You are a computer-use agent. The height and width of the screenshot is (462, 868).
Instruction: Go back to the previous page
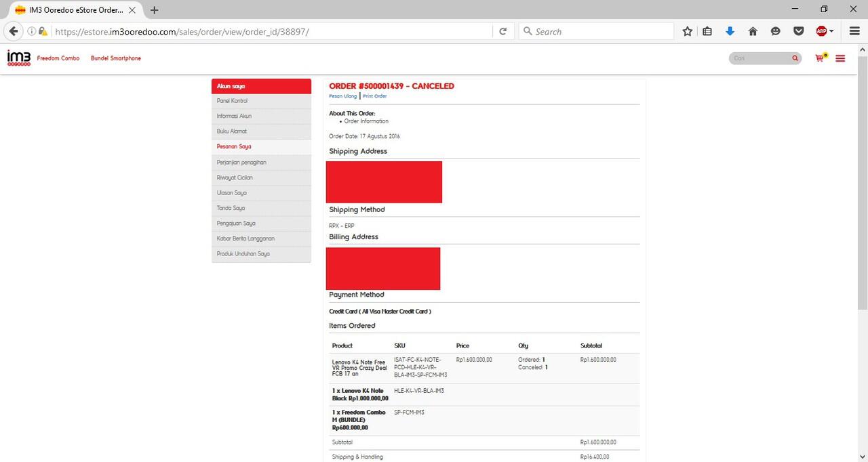click(x=14, y=31)
